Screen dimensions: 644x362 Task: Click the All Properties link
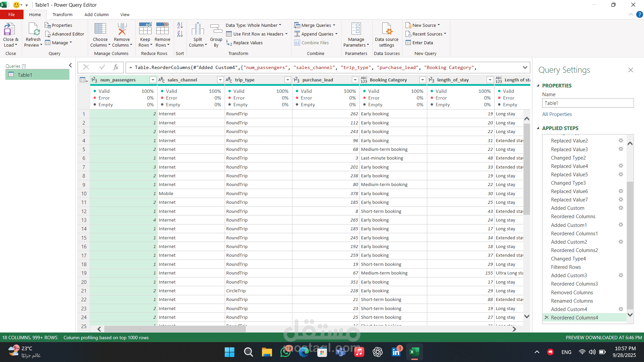coord(557,114)
